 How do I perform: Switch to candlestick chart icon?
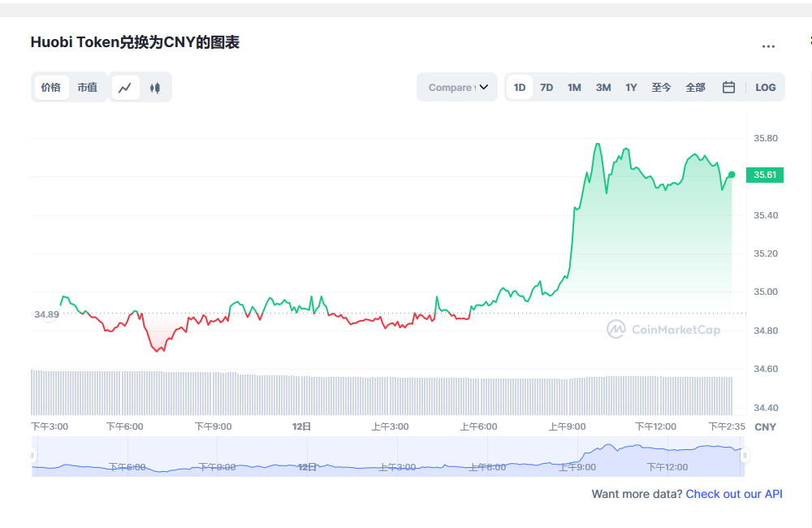tap(155, 88)
